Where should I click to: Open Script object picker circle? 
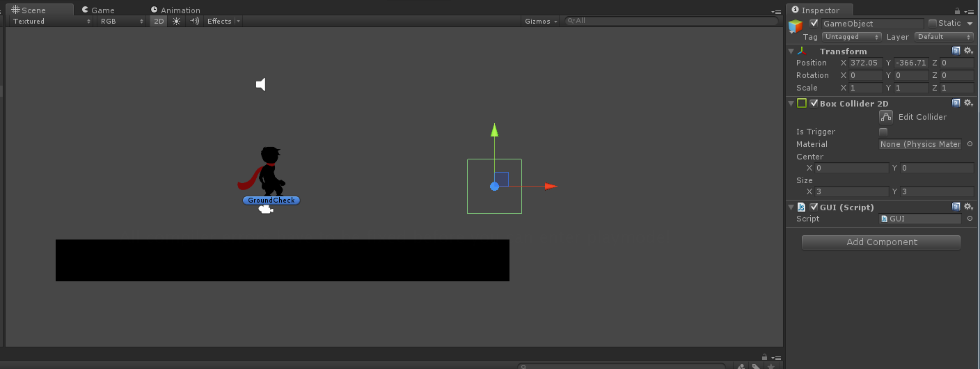pyautogui.click(x=970, y=219)
